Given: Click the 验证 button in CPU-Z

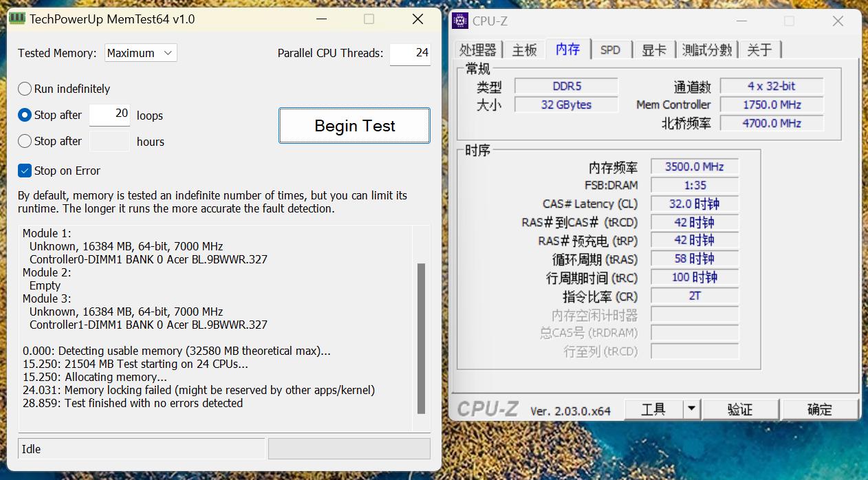Looking at the screenshot, I should pos(741,408).
